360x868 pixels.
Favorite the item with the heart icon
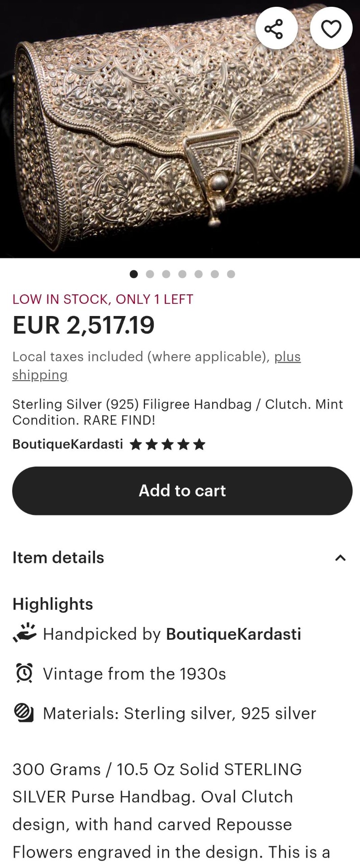[x=331, y=29]
